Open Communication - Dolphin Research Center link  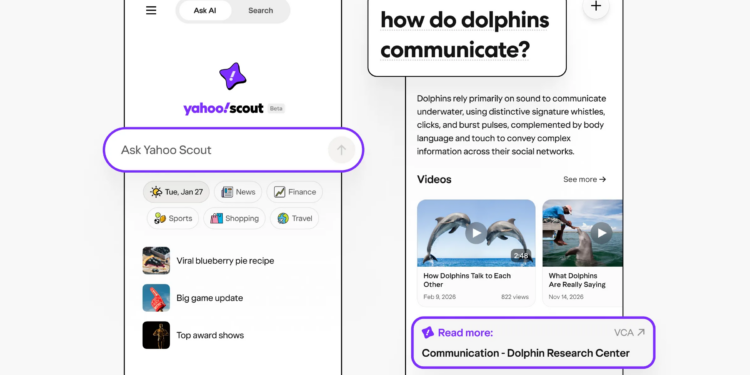(x=525, y=353)
